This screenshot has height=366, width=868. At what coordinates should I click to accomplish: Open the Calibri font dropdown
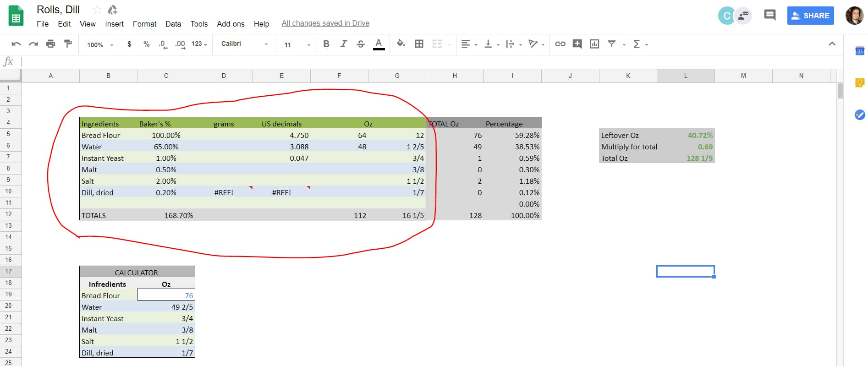coord(244,44)
